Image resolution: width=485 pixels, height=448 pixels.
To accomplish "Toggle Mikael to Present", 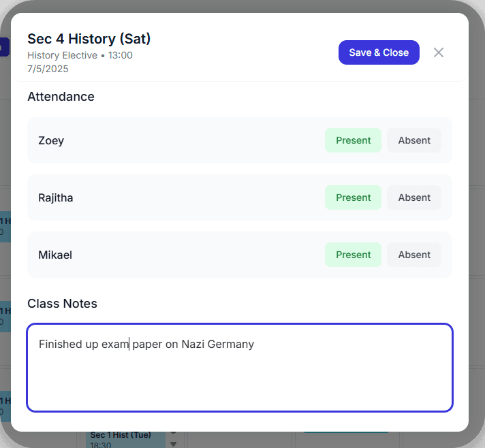I will point(353,255).
